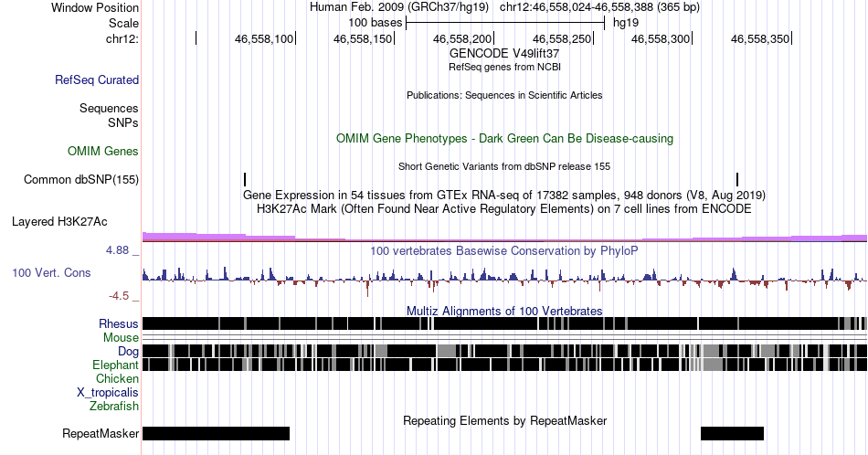Click the 4.88 conservation scale value
The image size is (868, 455).
pos(117,250)
